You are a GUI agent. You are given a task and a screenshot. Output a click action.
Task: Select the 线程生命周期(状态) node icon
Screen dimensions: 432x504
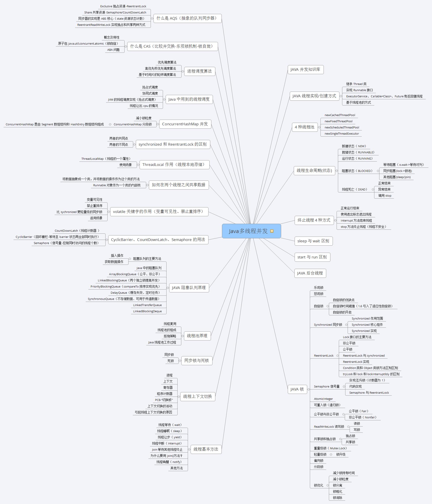pyautogui.click(x=335, y=171)
